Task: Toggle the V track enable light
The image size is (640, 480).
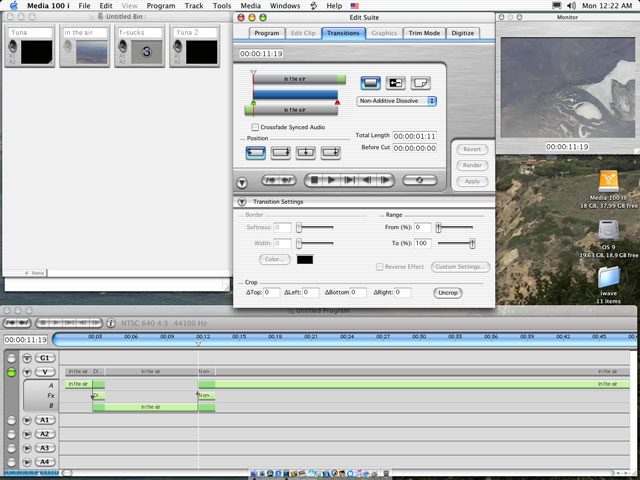Action: pos(12,372)
